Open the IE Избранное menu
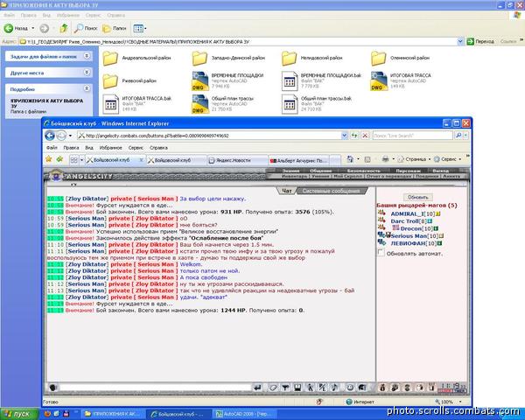Screen dimensions: 525x420 point(110,148)
